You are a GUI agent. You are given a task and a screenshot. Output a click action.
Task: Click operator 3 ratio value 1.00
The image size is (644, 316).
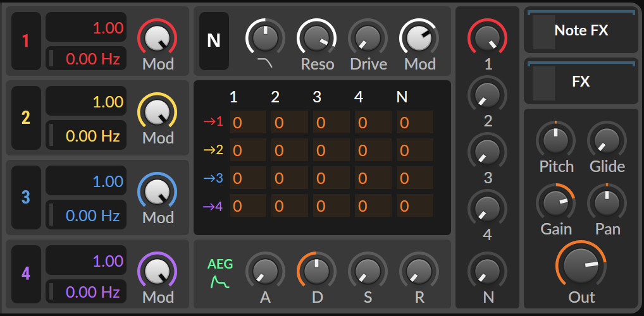tap(86, 181)
